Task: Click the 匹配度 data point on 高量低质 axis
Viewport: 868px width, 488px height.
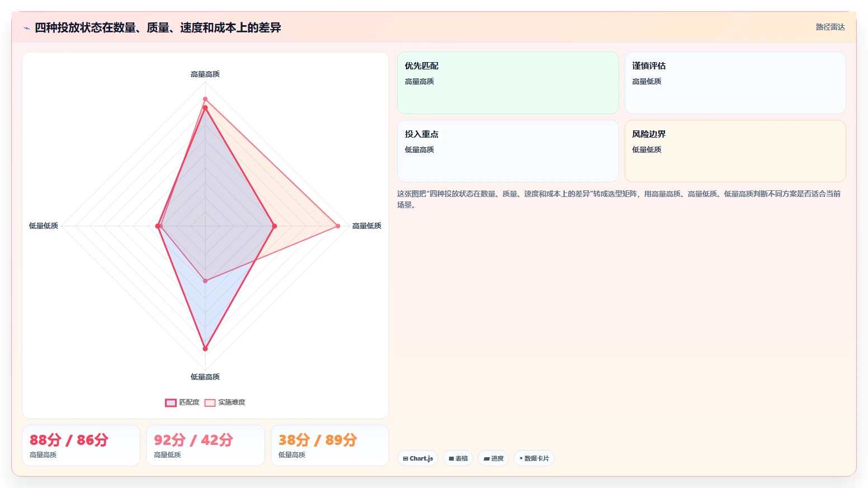Action: click(274, 226)
